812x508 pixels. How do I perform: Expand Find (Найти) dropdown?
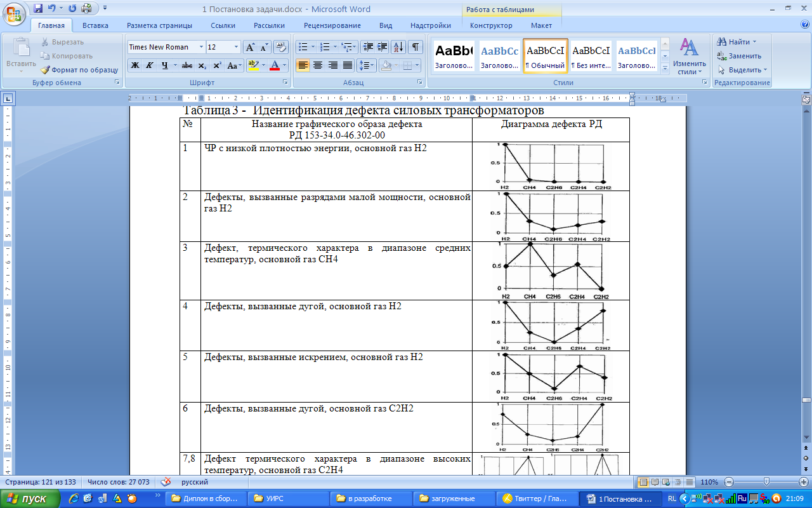(754, 42)
